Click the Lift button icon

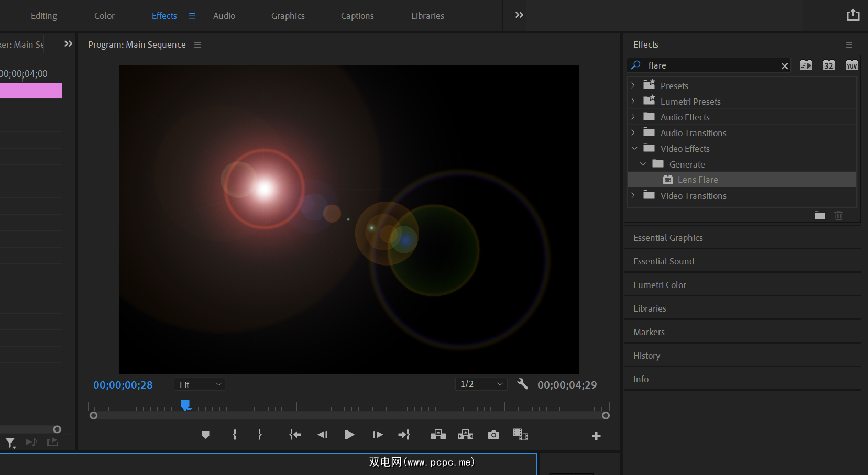coord(438,435)
